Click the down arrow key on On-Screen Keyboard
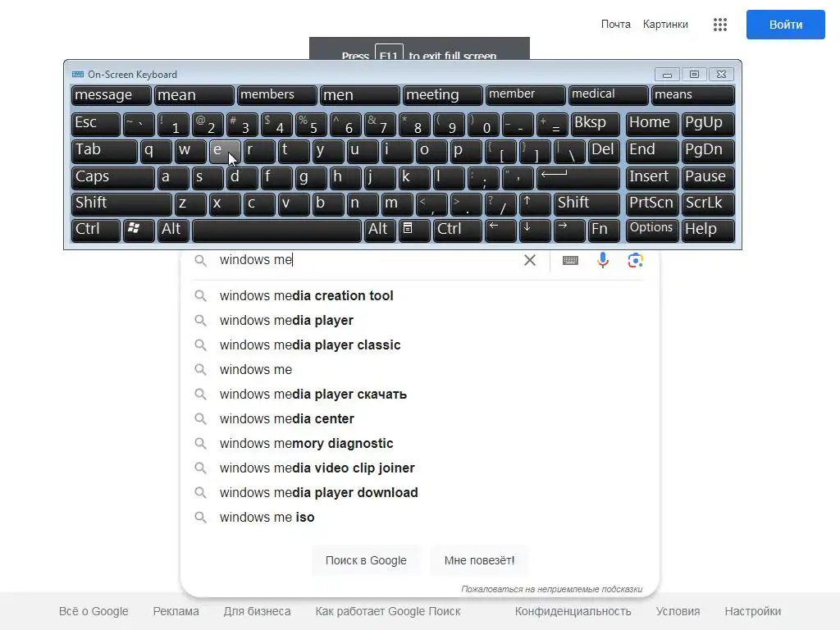840x630 pixels. click(535, 230)
